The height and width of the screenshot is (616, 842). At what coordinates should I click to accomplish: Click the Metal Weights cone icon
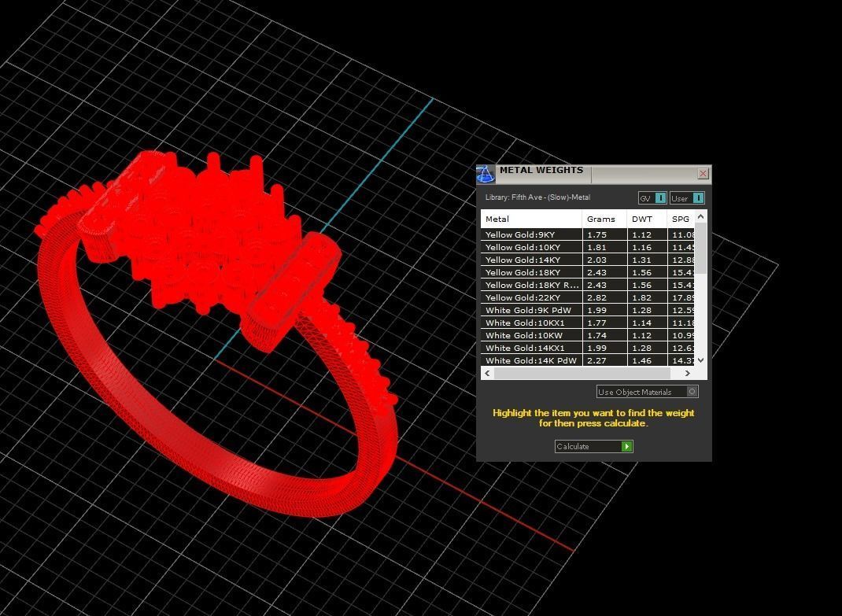(485, 175)
